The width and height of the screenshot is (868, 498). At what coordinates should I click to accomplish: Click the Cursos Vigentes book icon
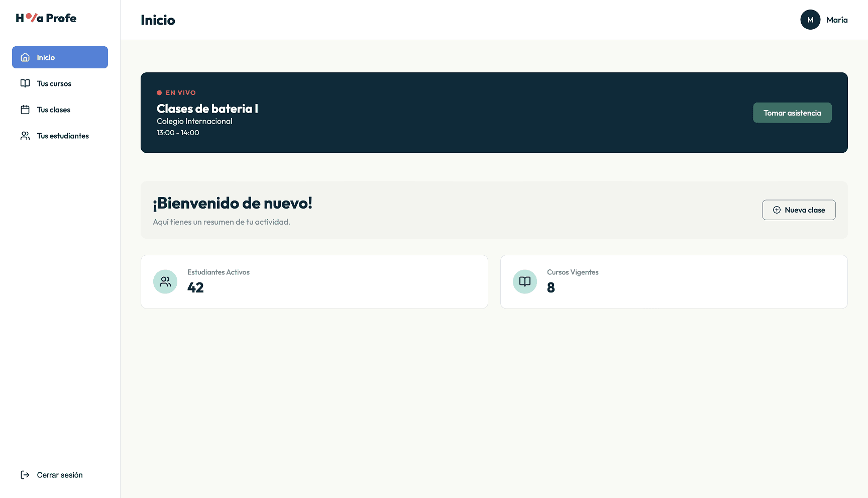click(525, 282)
